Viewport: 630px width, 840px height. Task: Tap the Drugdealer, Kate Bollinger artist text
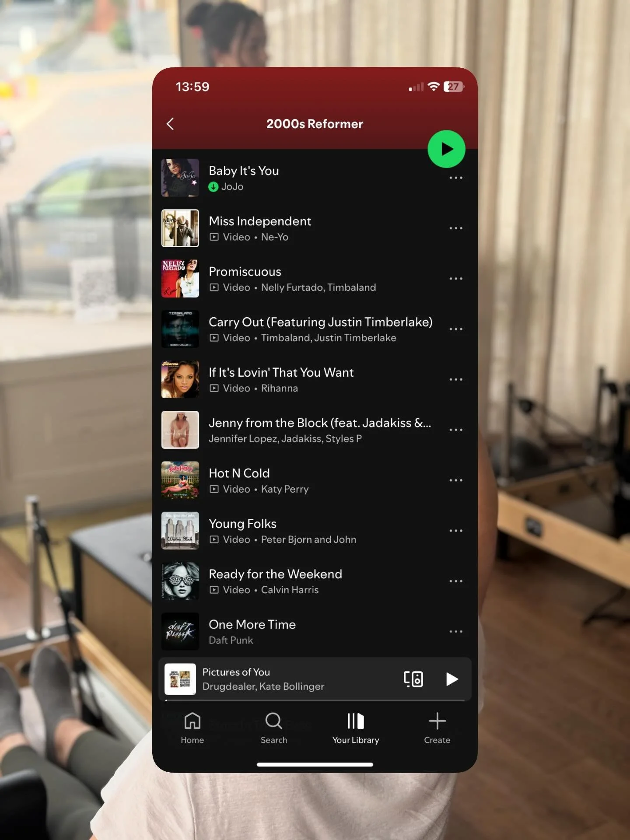(263, 686)
